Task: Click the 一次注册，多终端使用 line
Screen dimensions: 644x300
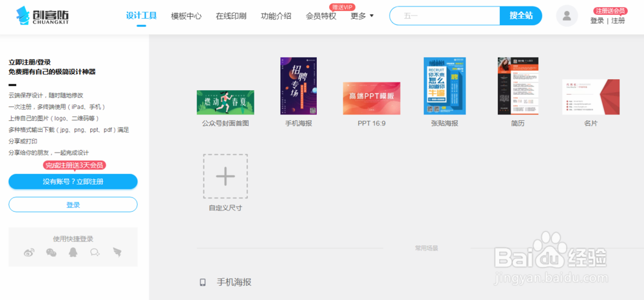Action: (57, 107)
